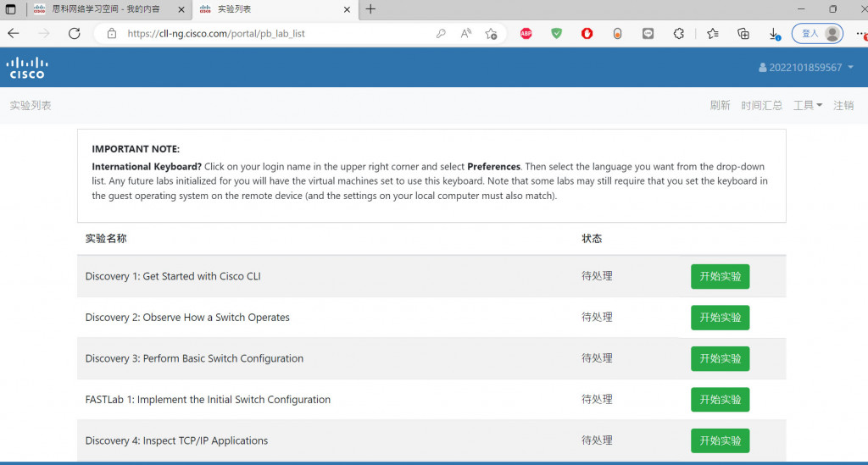The image size is (868, 465).
Task: Open the Collections icon
Action: pos(743,34)
